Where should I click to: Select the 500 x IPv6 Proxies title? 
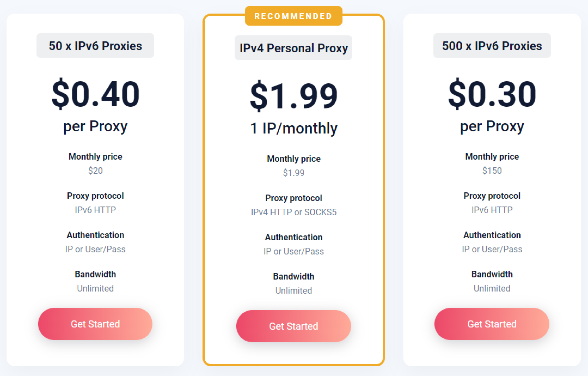(x=492, y=46)
